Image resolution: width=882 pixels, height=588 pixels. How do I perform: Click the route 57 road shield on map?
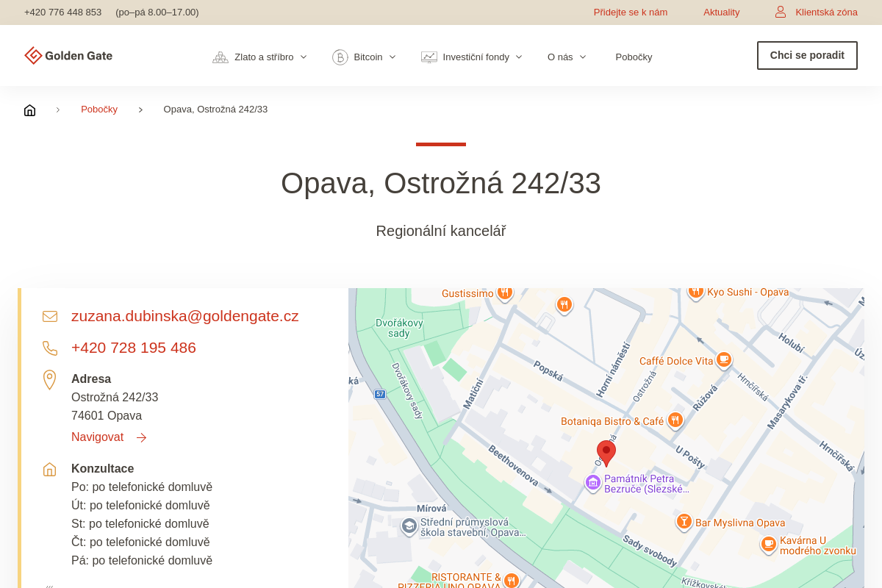[379, 394]
